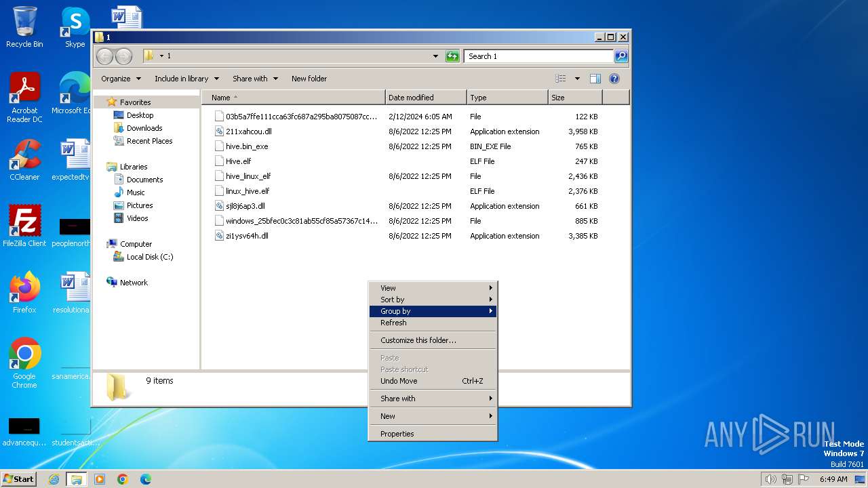Click the New folder button

pos(309,79)
